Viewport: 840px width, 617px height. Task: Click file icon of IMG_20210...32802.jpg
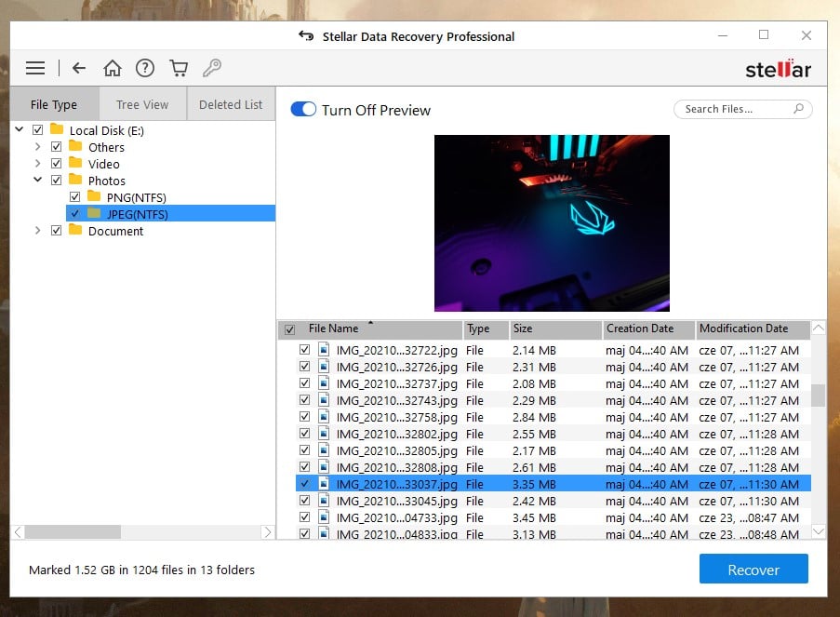324,433
